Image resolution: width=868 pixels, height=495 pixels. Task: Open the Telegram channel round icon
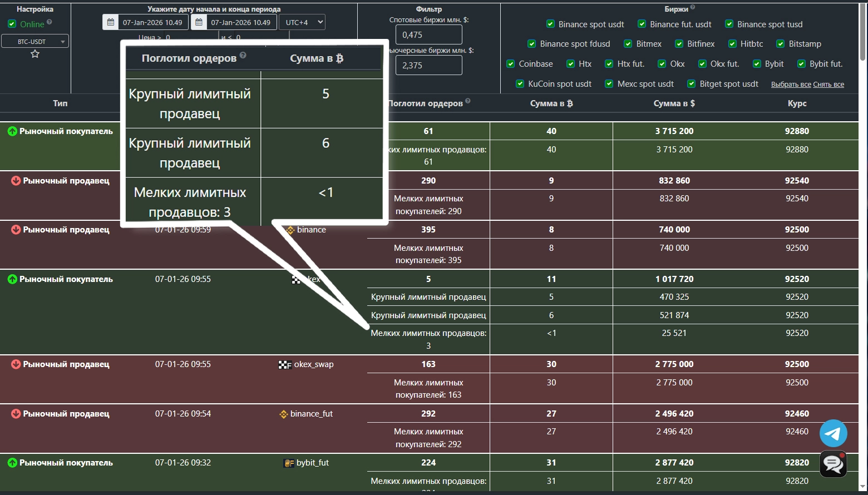coord(833,433)
